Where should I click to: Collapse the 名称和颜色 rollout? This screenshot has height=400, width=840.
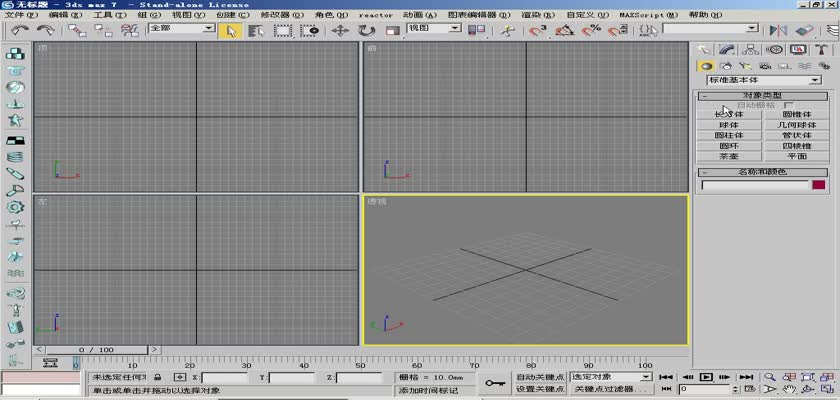[762, 172]
